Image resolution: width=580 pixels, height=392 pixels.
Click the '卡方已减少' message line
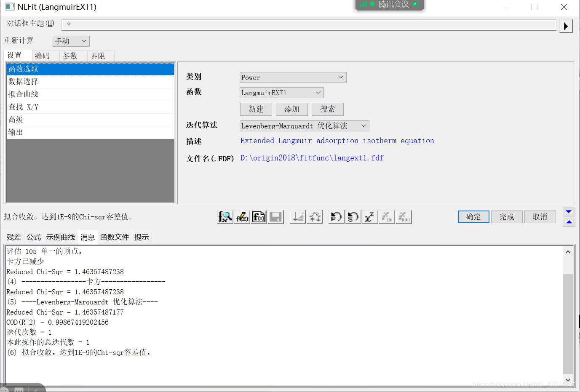pyautogui.click(x=25, y=261)
